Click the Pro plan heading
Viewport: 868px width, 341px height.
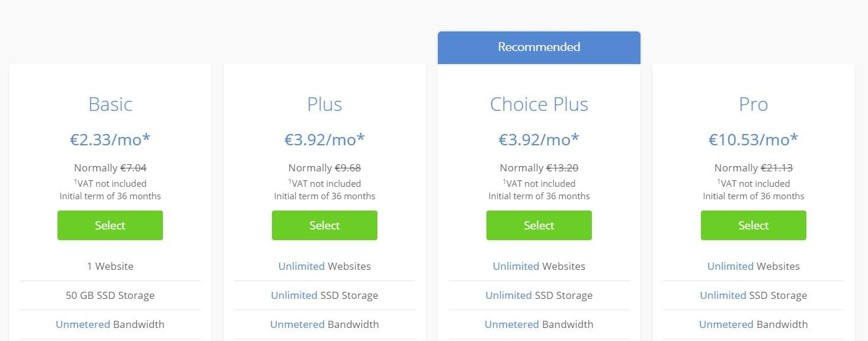(x=753, y=104)
